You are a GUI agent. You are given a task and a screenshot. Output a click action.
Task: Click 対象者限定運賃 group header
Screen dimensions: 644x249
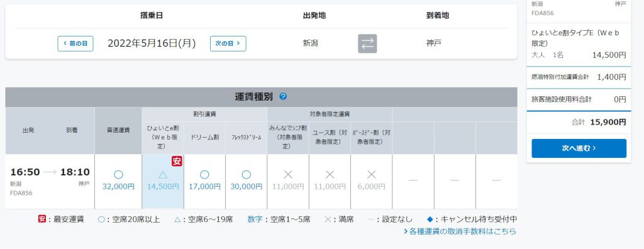[330, 114]
